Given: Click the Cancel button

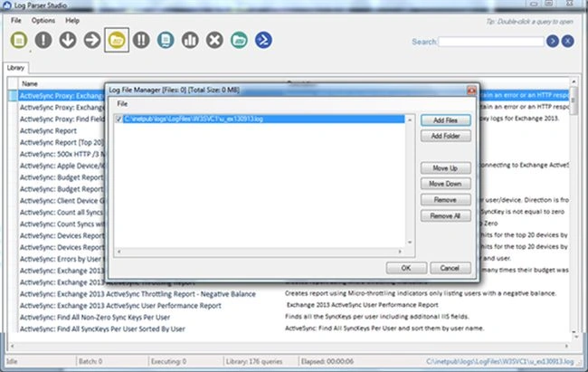Looking at the screenshot, I should pyautogui.click(x=450, y=268).
